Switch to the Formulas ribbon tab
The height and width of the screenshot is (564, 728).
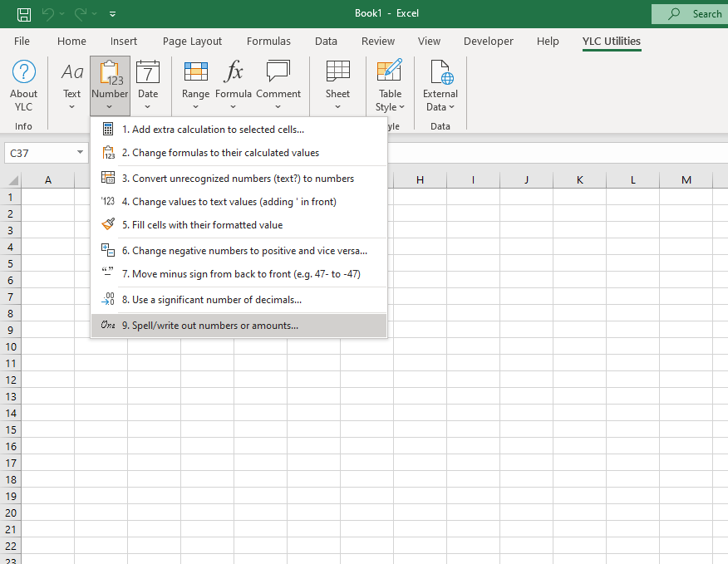268,41
